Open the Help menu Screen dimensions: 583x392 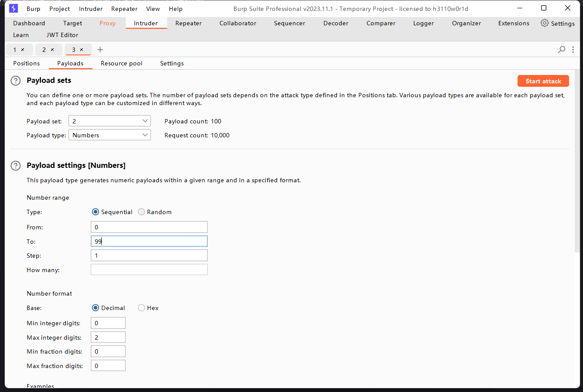click(x=176, y=9)
